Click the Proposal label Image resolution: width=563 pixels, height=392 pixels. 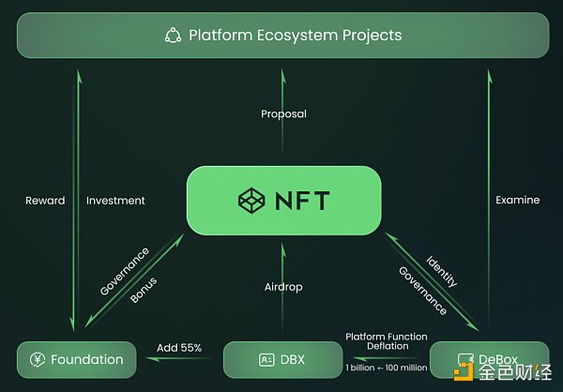click(x=283, y=113)
